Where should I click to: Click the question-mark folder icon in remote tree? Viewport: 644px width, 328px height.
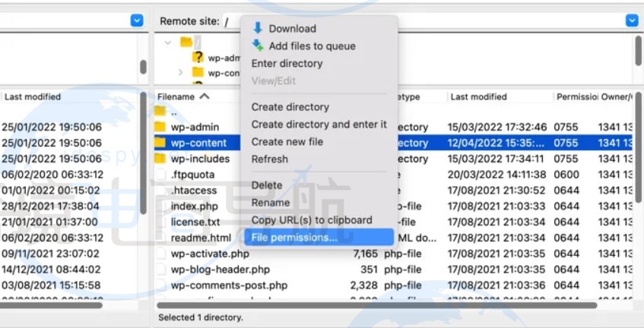click(198, 57)
